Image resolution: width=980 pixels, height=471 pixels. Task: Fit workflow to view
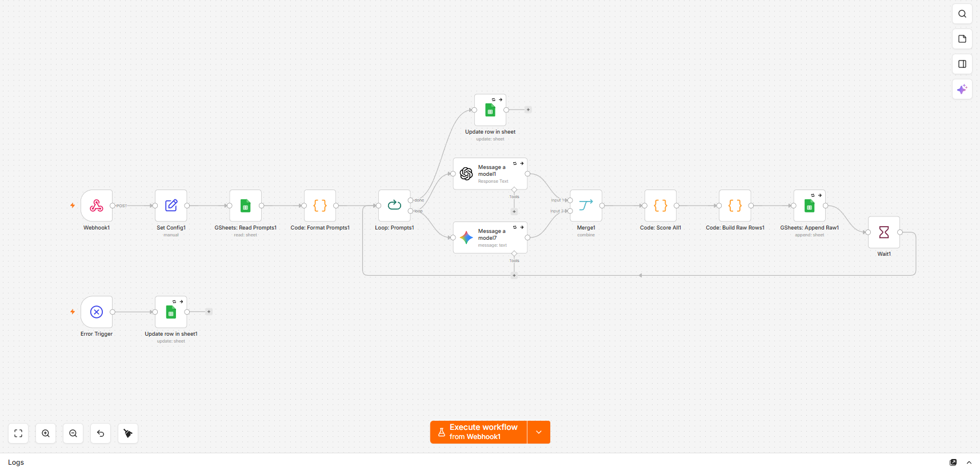click(x=18, y=433)
